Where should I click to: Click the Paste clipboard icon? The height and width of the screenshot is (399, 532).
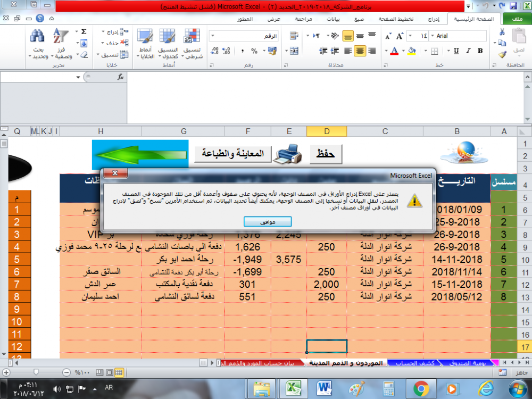point(519,36)
